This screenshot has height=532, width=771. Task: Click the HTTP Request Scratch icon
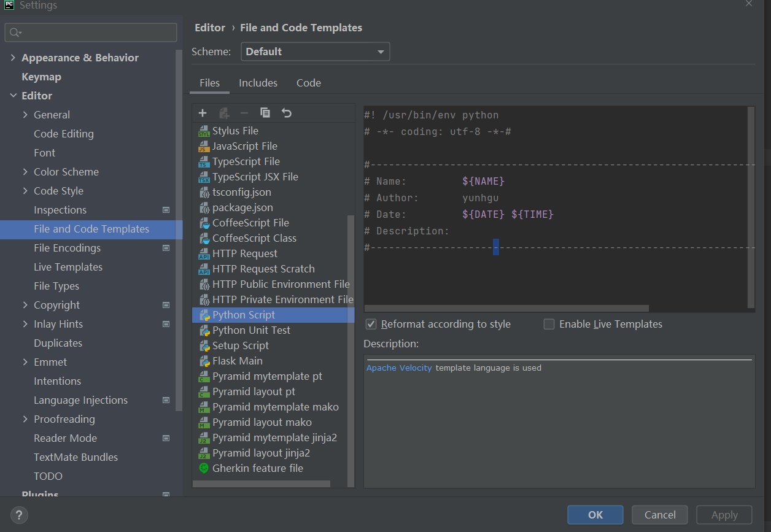pyautogui.click(x=204, y=269)
